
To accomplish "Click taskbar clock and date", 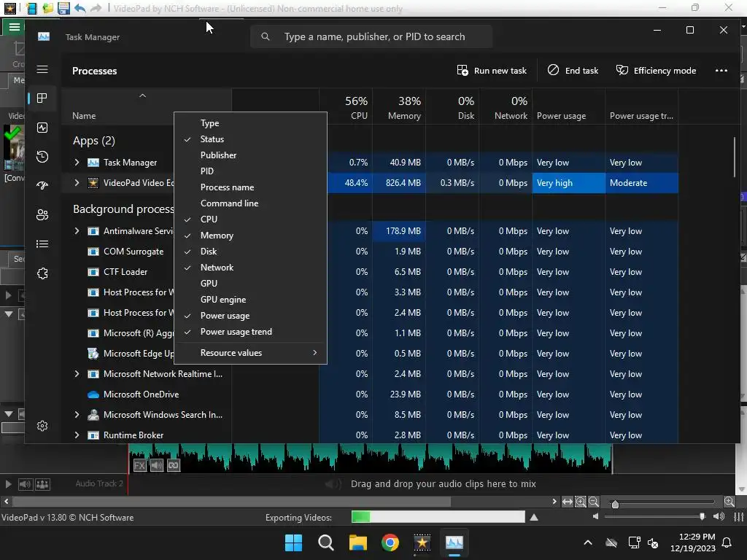I will pos(693,542).
